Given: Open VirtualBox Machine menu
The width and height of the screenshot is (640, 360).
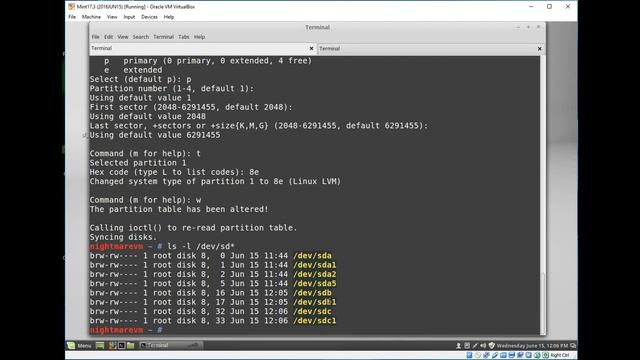Looking at the screenshot, I should point(91,17).
